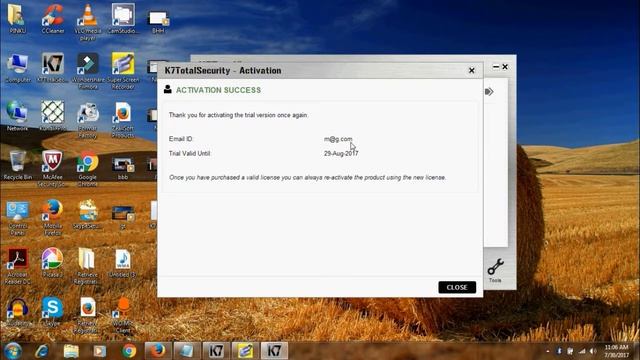Open CamStudio desktop shortcut

click(x=123, y=19)
